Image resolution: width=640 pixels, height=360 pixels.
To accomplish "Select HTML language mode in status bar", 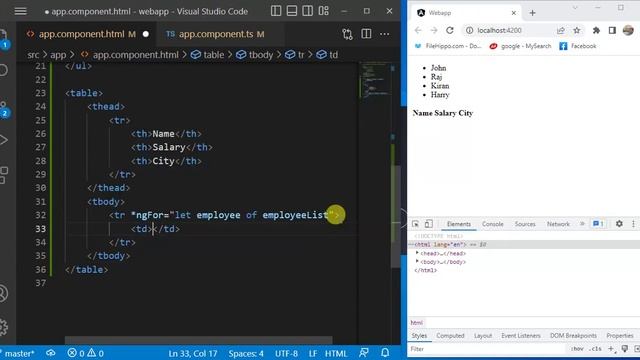I will coord(336,353).
